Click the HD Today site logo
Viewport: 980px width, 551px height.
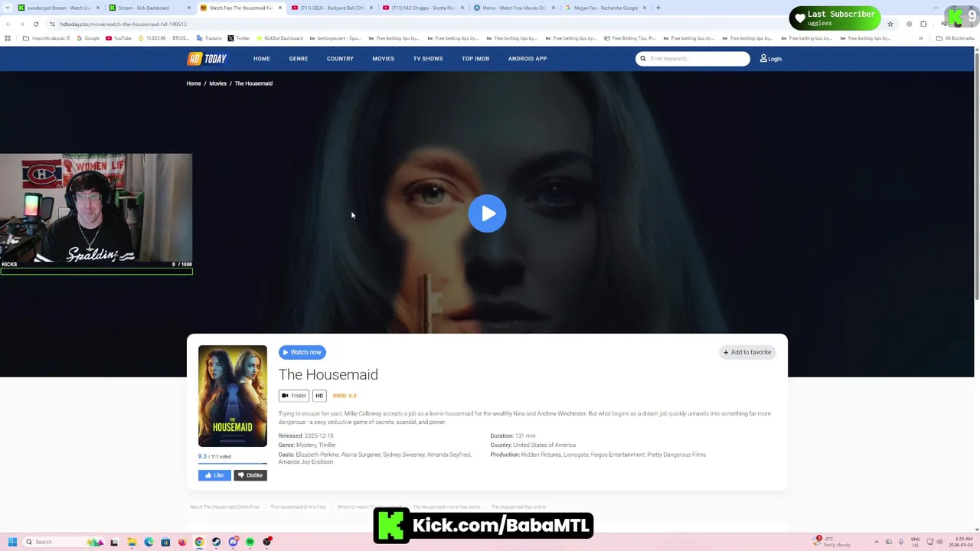click(x=207, y=59)
